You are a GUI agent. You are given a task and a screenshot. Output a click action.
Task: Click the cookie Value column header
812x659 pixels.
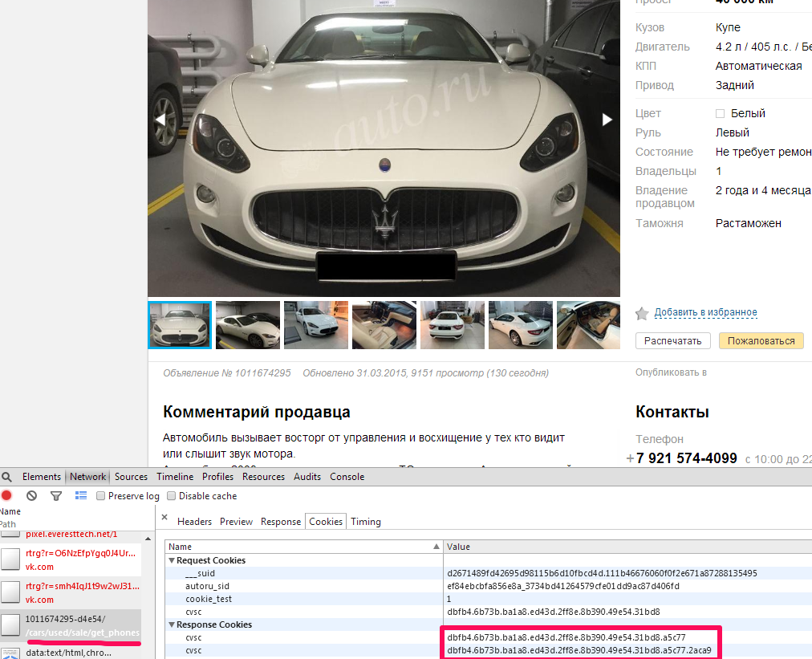click(627, 547)
